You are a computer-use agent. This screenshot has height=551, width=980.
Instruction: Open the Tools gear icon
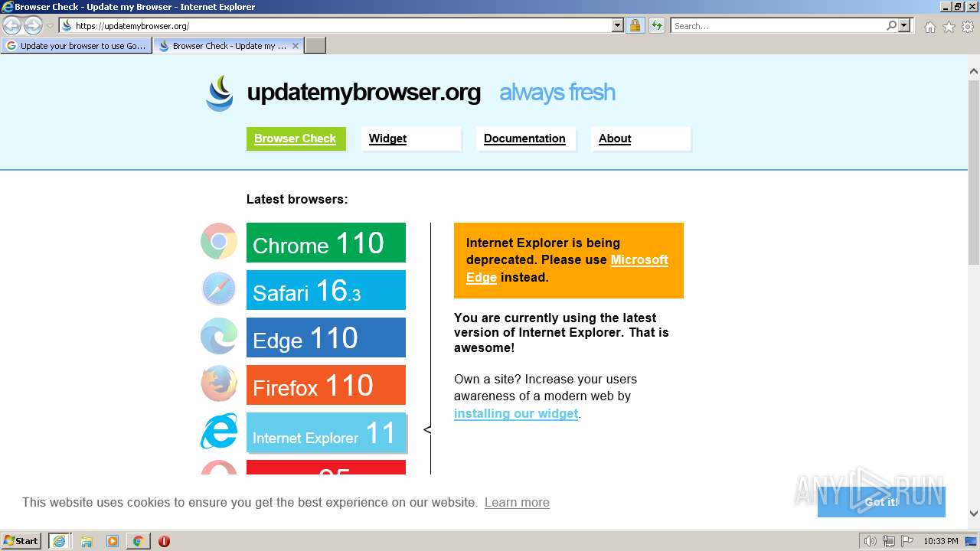coord(968,27)
